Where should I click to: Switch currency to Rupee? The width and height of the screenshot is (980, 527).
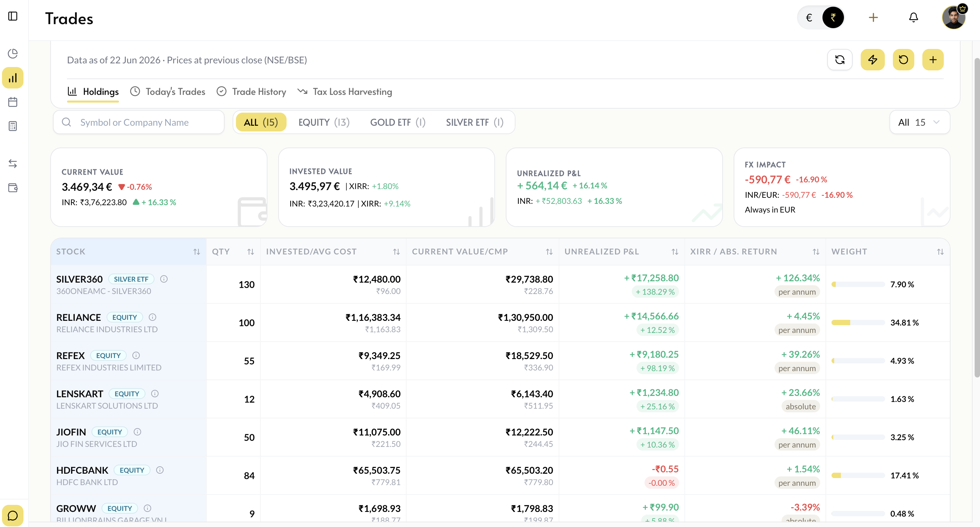pos(833,17)
